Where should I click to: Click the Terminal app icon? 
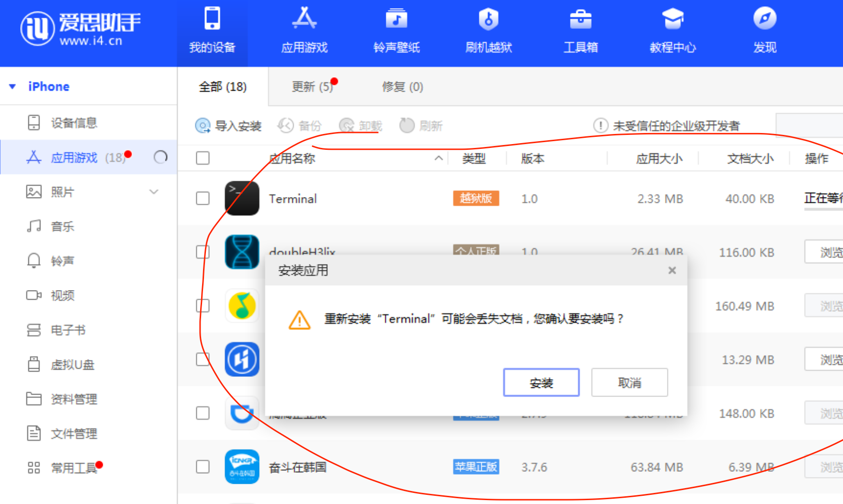click(x=242, y=198)
